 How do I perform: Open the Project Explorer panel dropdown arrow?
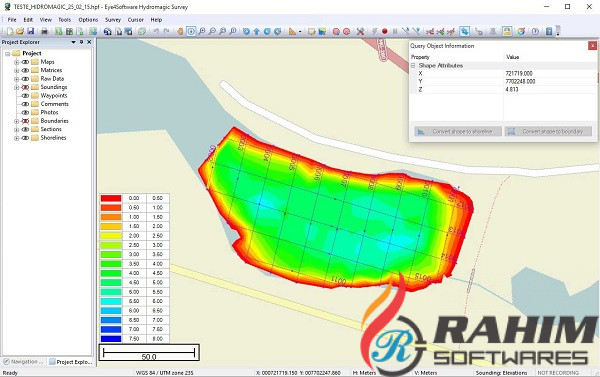tap(73, 42)
